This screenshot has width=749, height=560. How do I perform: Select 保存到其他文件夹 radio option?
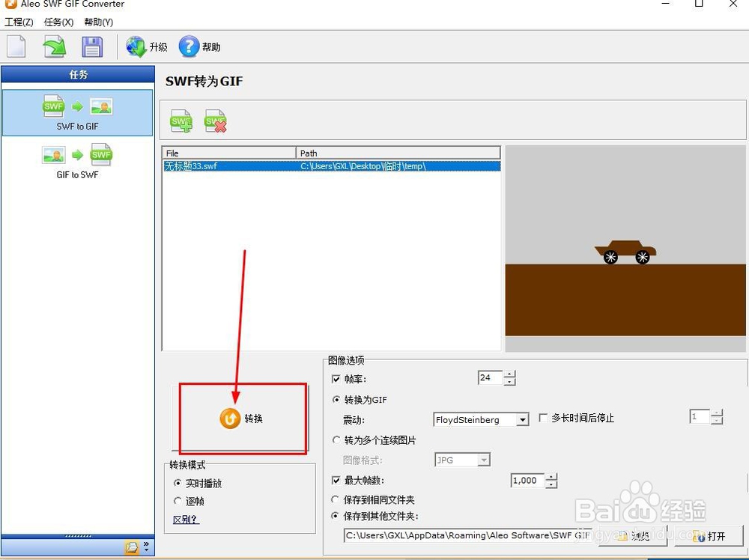pos(336,516)
